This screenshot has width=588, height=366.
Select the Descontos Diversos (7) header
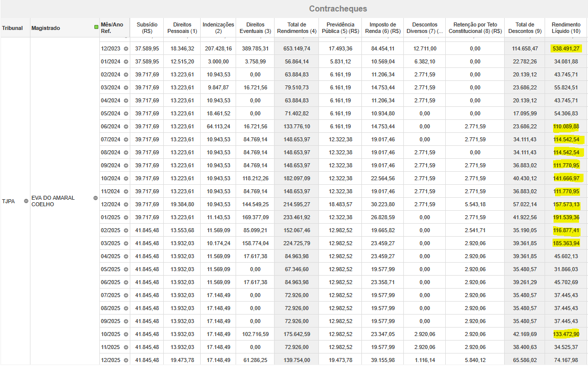[424, 28]
